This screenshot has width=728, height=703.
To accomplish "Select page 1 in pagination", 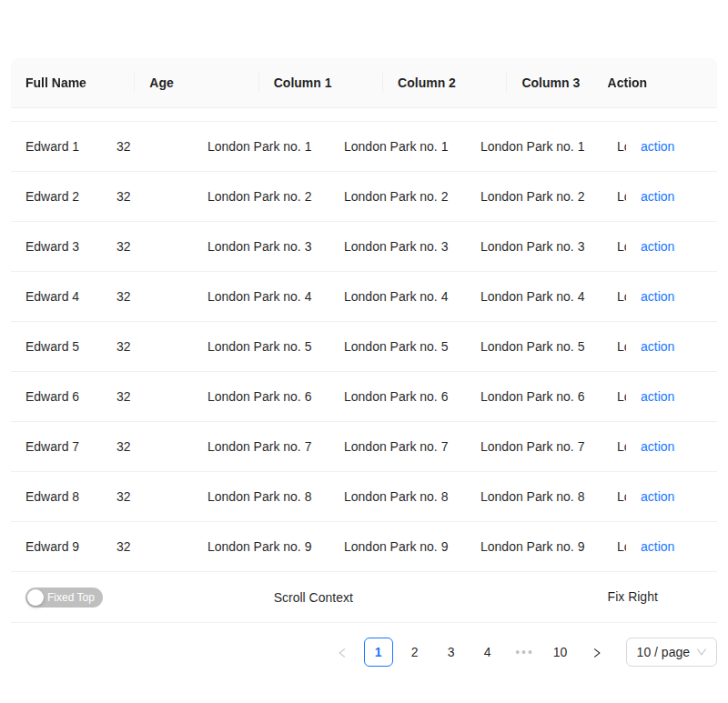I will 379,652.
